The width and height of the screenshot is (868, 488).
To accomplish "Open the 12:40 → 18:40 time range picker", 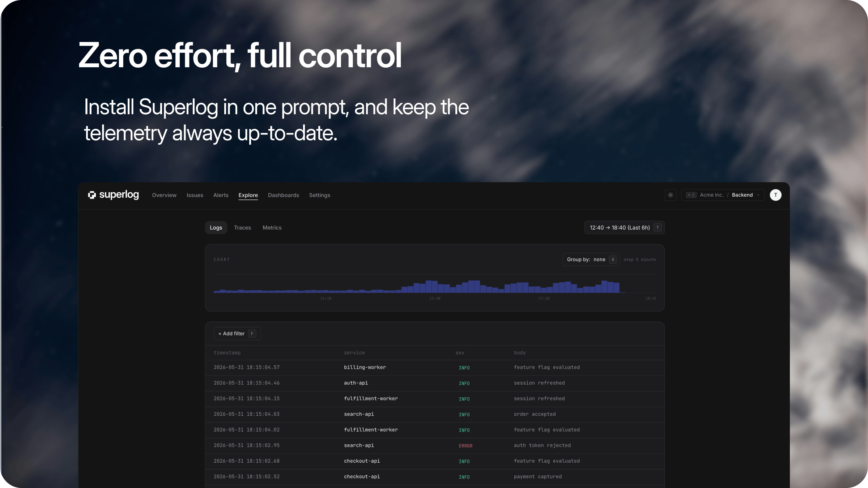I will (624, 228).
